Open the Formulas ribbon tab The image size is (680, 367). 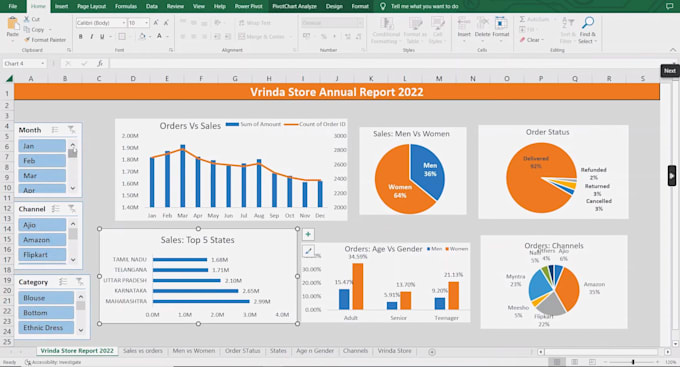tap(126, 6)
